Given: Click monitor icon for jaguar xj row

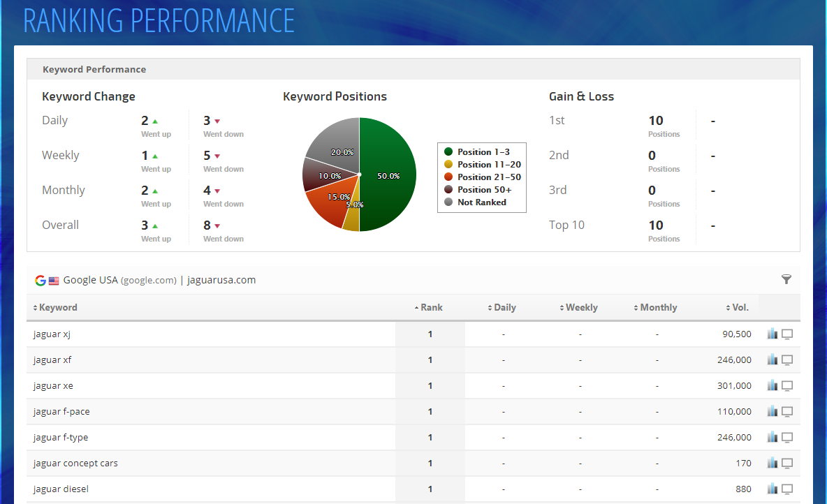Looking at the screenshot, I should [787, 334].
